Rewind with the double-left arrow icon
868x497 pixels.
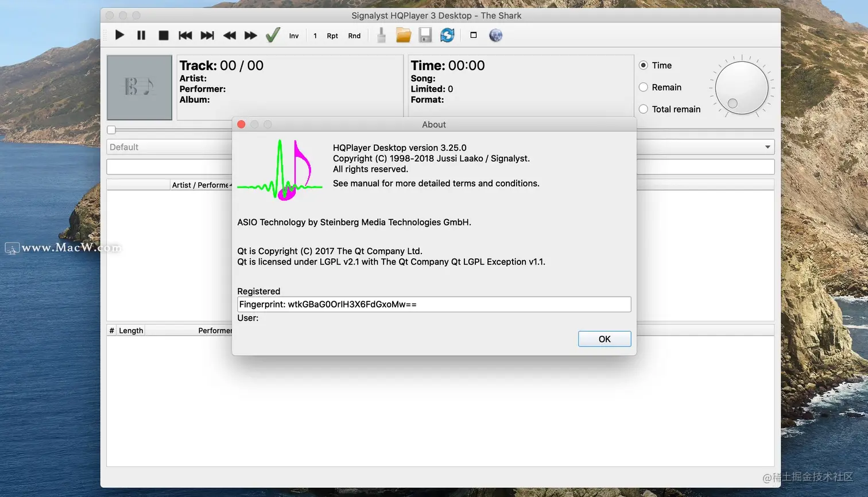pyautogui.click(x=229, y=35)
